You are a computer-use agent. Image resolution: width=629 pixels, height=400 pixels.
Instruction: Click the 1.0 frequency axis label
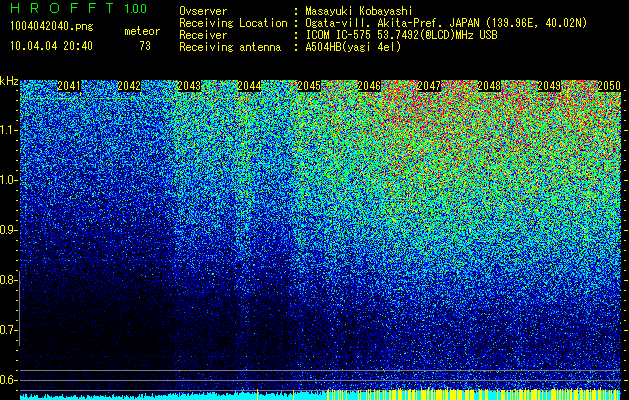coord(8,180)
